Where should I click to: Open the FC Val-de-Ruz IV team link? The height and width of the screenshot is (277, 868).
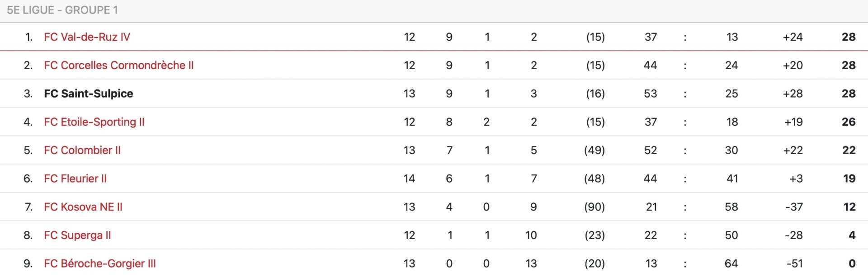pyautogui.click(x=87, y=37)
